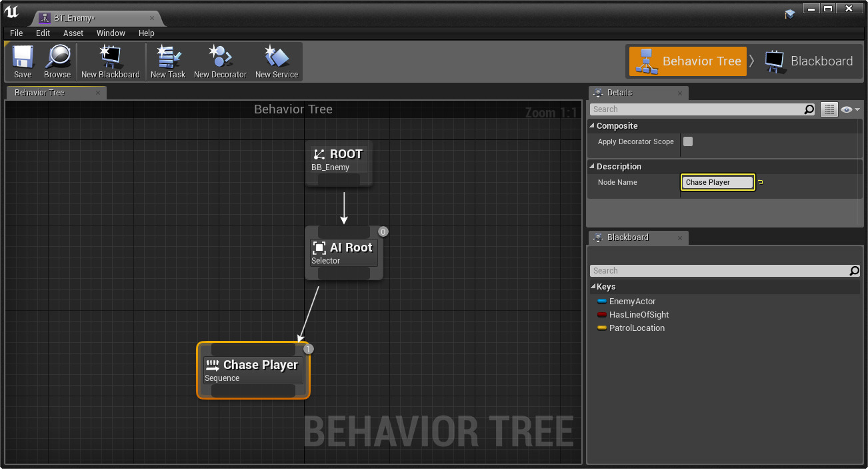Open the Asset menu
868x469 pixels.
[73, 33]
